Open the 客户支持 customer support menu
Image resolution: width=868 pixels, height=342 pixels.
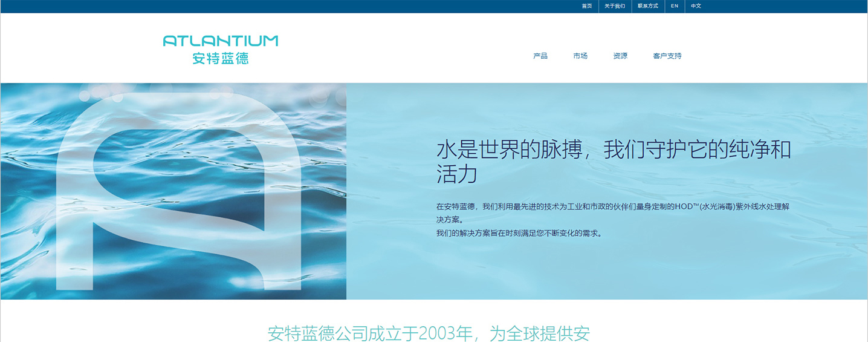[667, 56]
